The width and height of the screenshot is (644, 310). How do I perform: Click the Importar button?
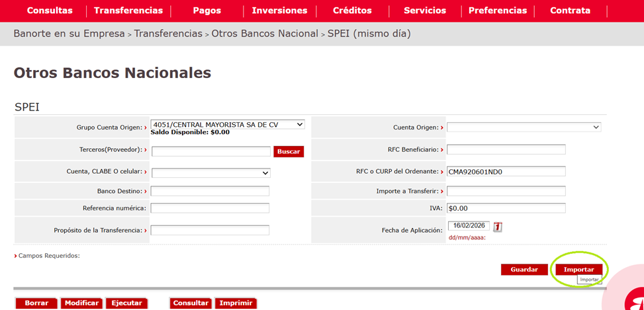[x=578, y=270]
